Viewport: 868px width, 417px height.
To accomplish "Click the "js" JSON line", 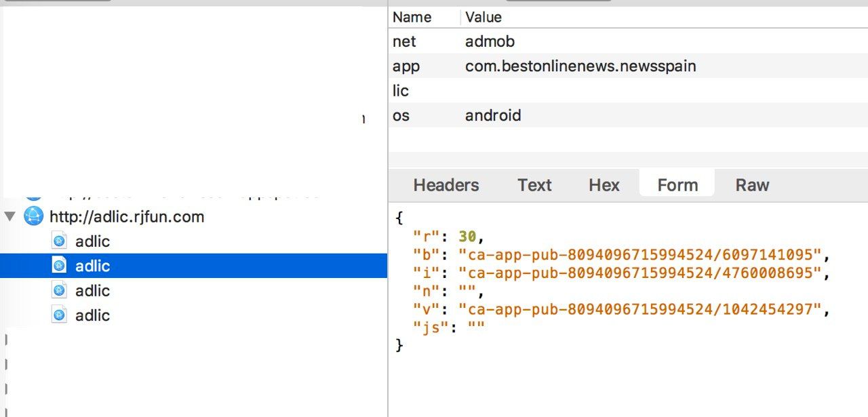I will [449, 327].
